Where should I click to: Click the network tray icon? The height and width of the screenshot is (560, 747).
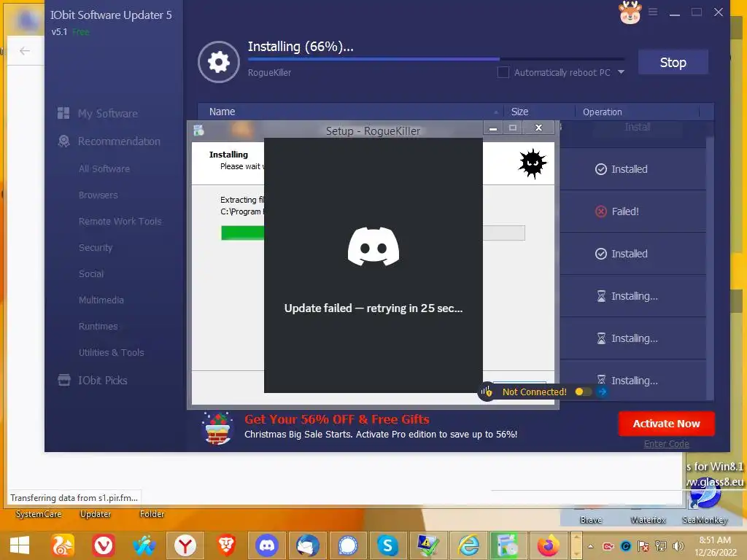(660, 546)
